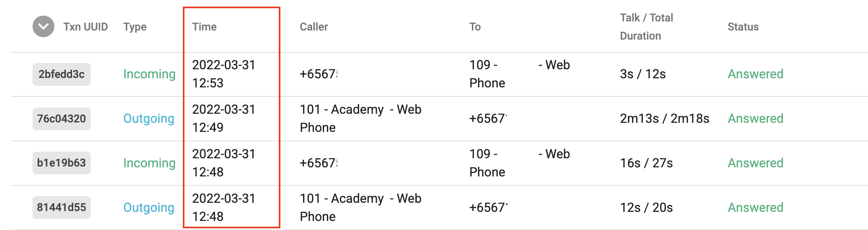The height and width of the screenshot is (230, 868).
Task: Click the Status column header
Action: click(743, 27)
